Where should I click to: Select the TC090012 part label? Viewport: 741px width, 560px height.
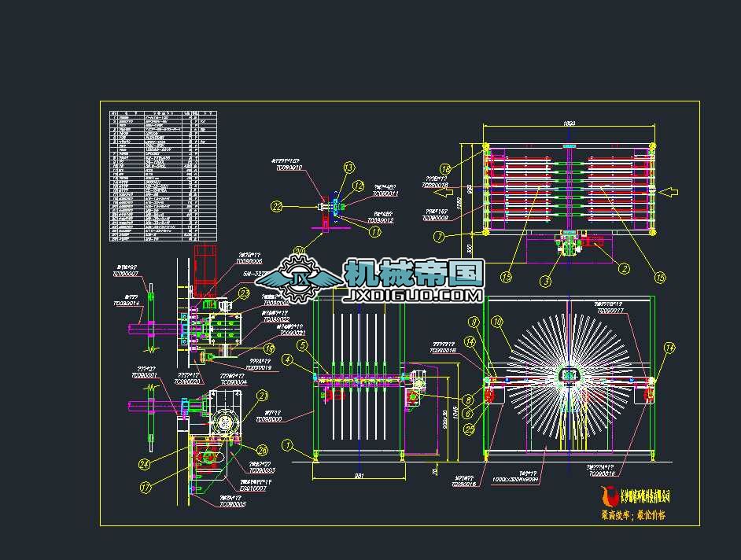point(381,220)
